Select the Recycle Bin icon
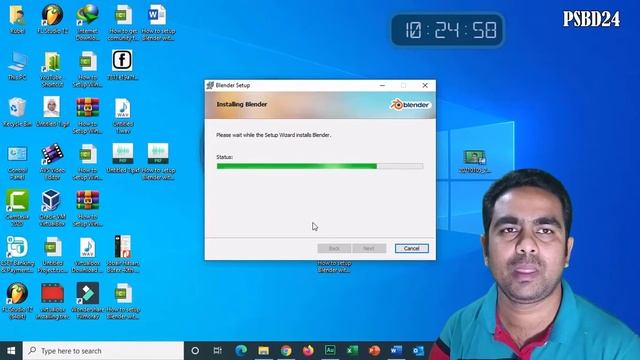Screen dimensions: 640x360 pyautogui.click(x=17, y=112)
